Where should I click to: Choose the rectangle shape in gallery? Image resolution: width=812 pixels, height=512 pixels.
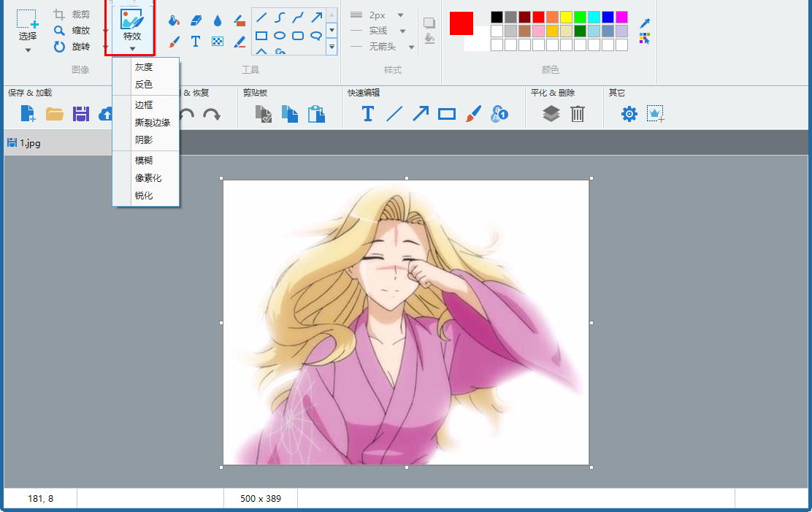pos(261,36)
